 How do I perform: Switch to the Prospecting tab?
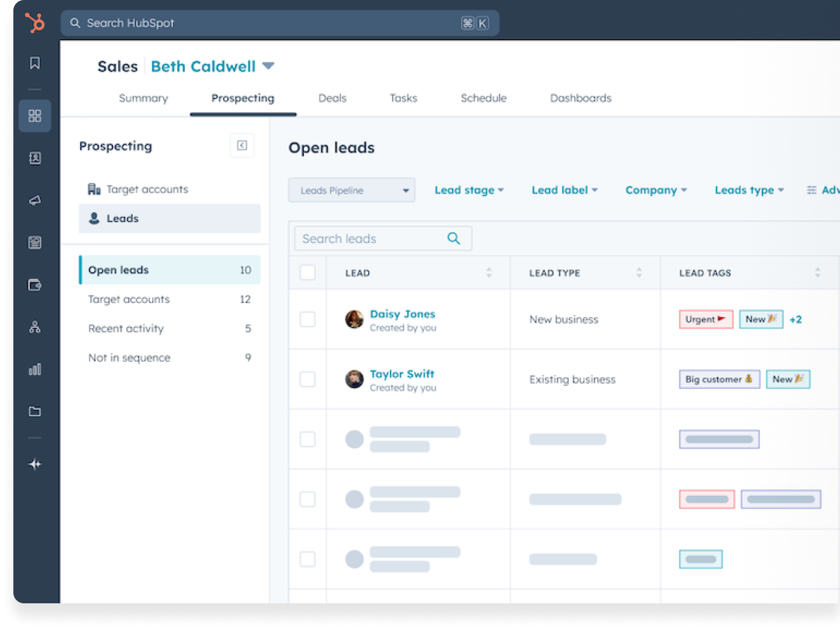pyautogui.click(x=243, y=98)
